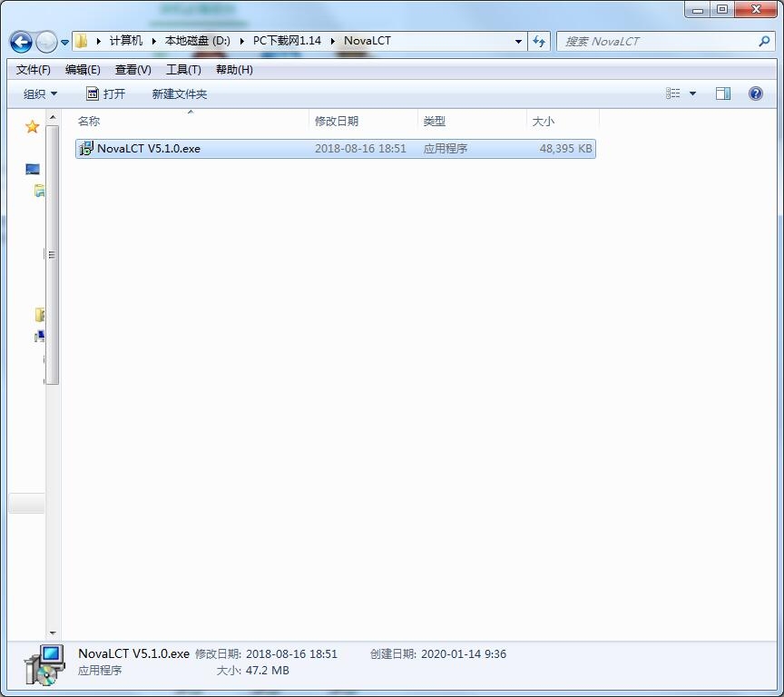Open the 组织 dropdown menu
This screenshot has width=784, height=697.
point(40,93)
